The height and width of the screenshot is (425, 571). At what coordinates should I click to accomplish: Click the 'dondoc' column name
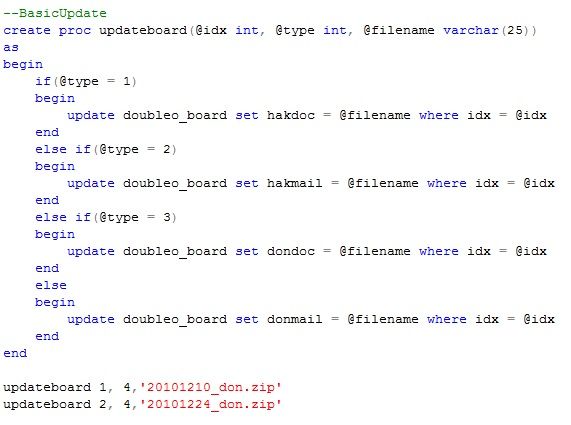291,252
